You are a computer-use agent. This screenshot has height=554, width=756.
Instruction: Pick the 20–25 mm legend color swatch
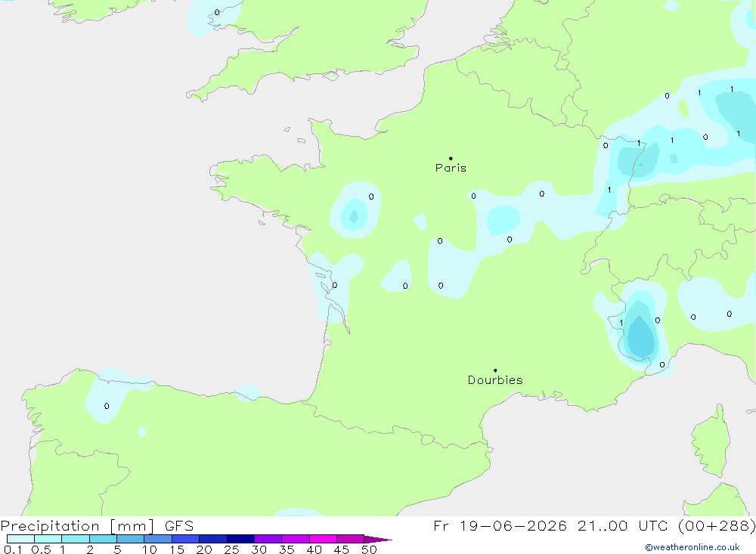click(213, 539)
